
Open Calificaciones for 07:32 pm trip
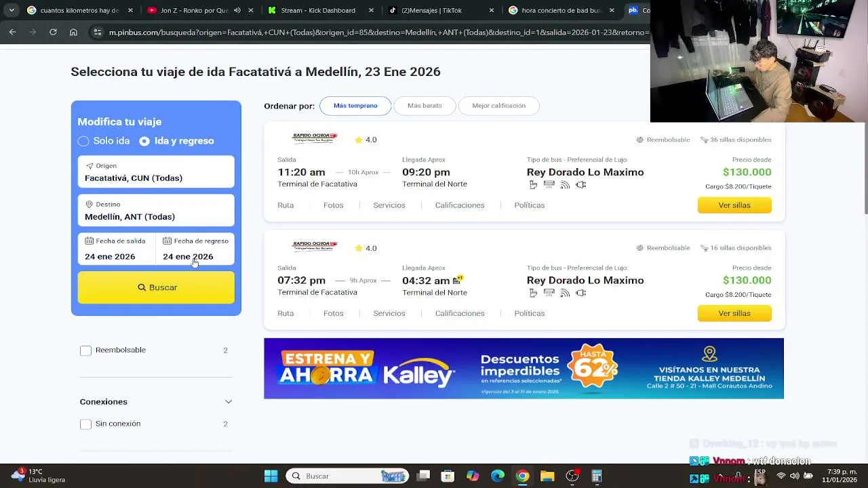pos(460,313)
